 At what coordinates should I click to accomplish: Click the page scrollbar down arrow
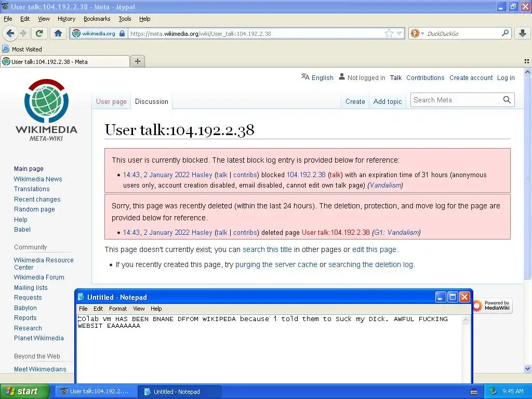527,368
